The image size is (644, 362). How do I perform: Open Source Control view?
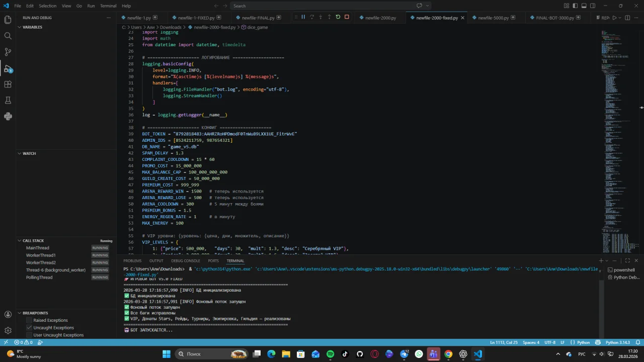(x=8, y=52)
